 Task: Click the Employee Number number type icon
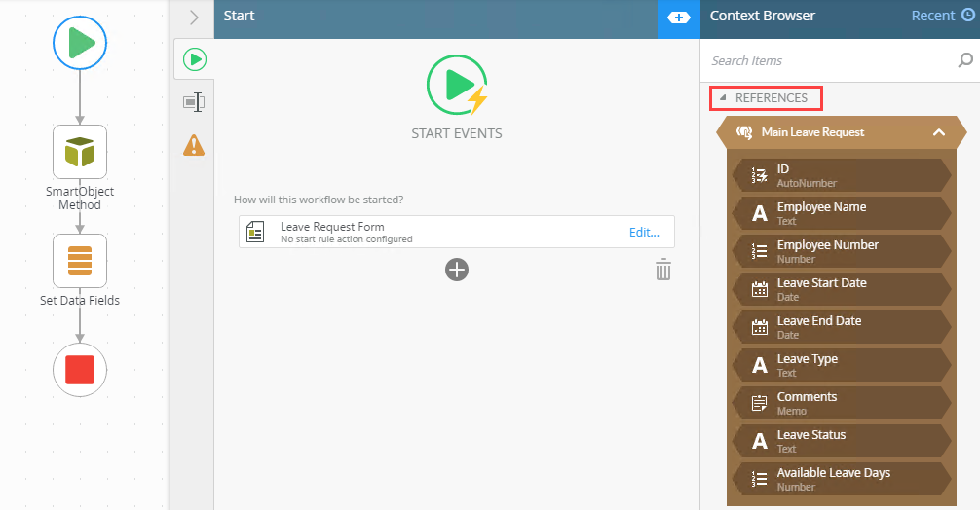coord(760,251)
